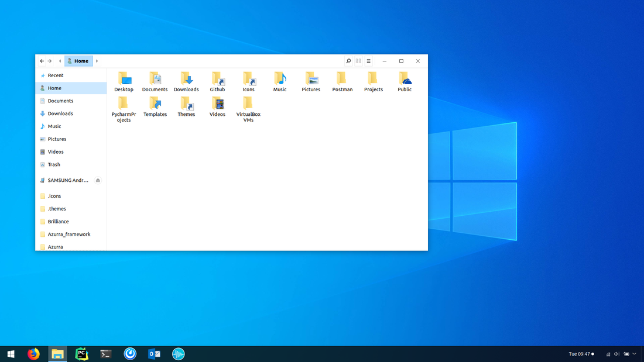Click the volume icon in system tray

click(616, 354)
